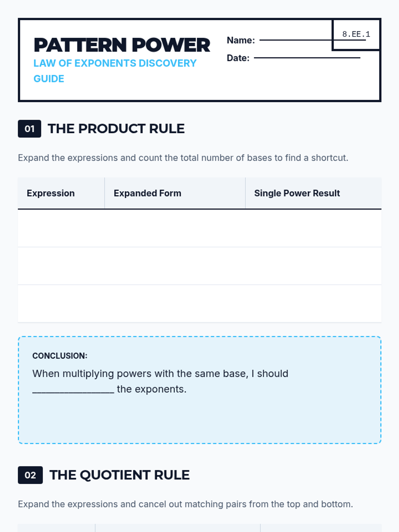Click the 'When multiplying powers' sentence

(160, 374)
